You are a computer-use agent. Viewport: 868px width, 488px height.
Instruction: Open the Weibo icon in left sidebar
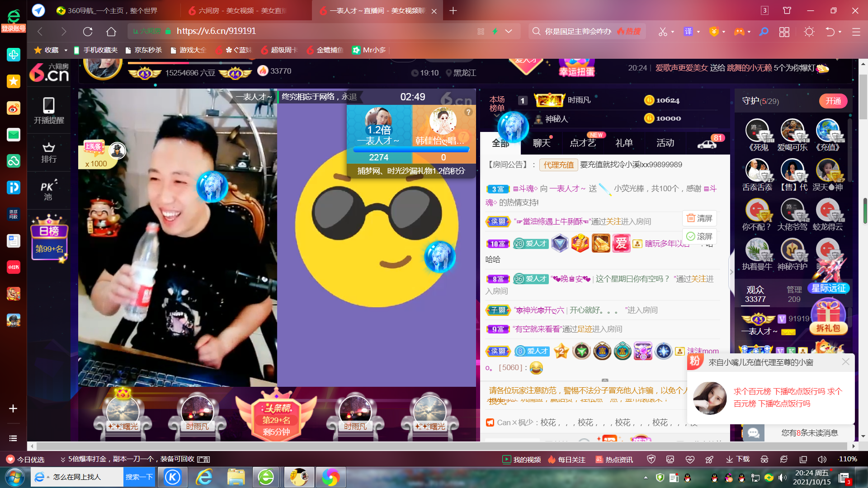pos(13,108)
